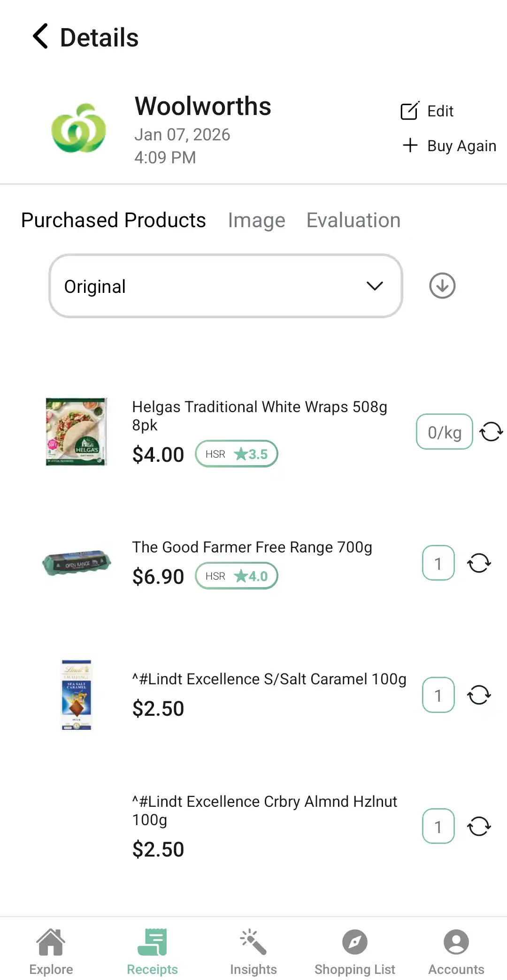The image size is (507, 980).
Task: Tap swap icon for Lindt Crbry Almnd Hzlnut
Action: pos(479,826)
